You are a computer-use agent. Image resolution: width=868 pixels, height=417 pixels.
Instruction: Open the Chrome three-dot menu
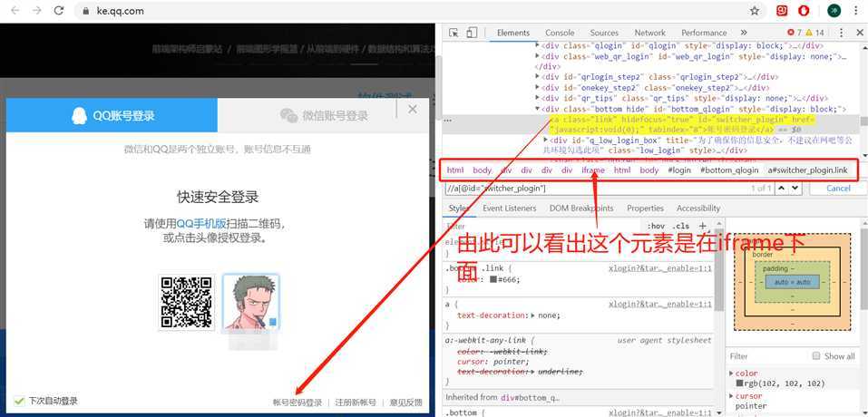856,11
